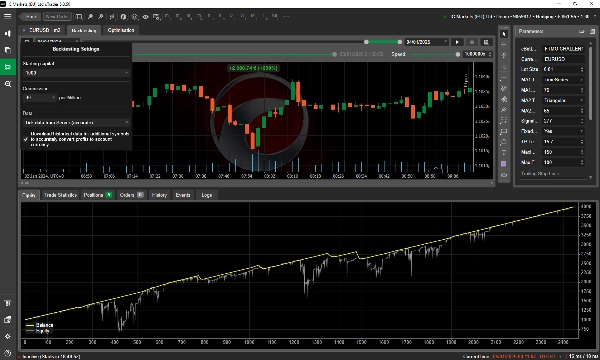Click the Label parameter input field
This screenshot has width=600, height=360.
click(563, 49)
